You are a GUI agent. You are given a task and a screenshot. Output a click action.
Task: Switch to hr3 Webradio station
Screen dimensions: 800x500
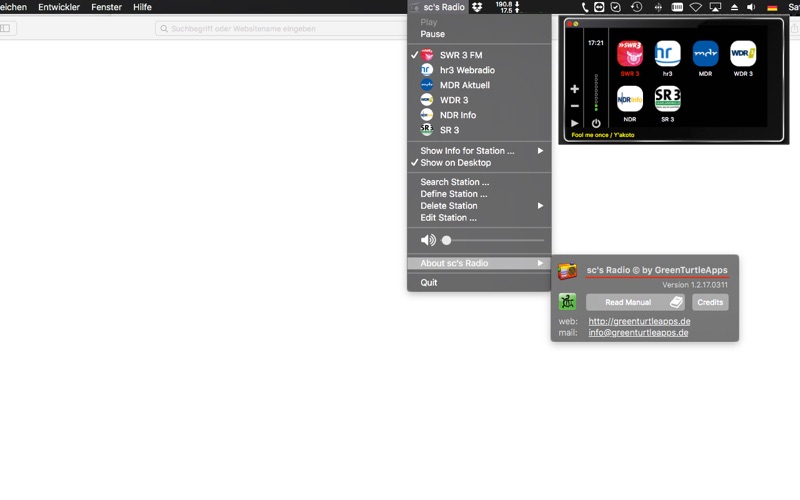coord(479,70)
